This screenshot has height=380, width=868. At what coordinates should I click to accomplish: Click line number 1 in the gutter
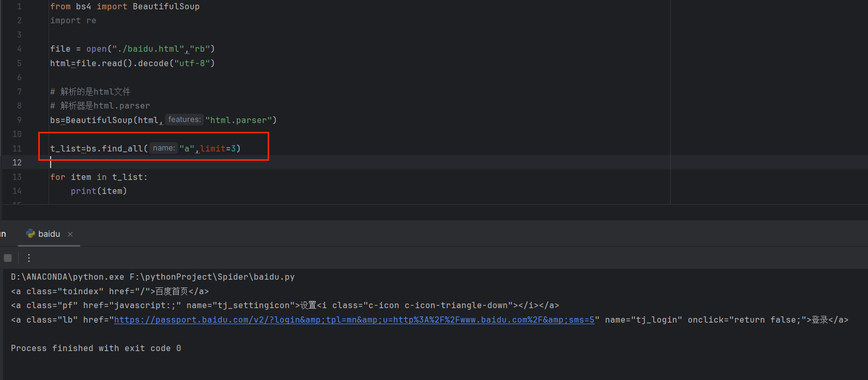pos(19,7)
